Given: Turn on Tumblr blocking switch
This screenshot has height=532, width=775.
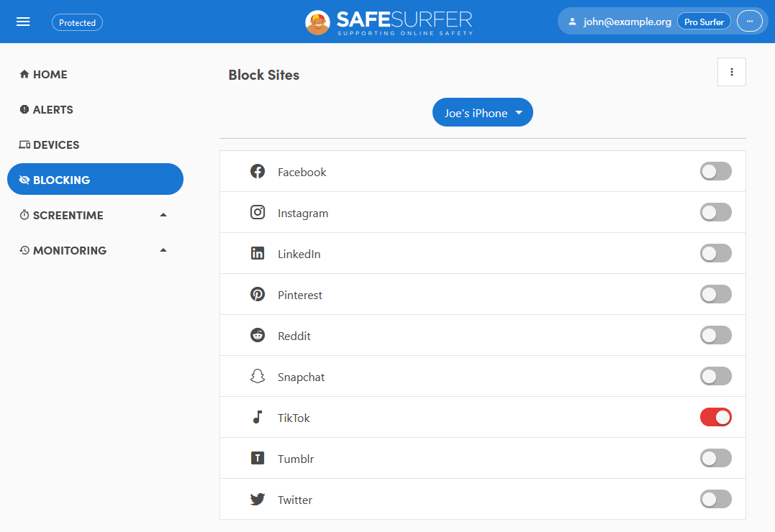Looking at the screenshot, I should point(716,459).
